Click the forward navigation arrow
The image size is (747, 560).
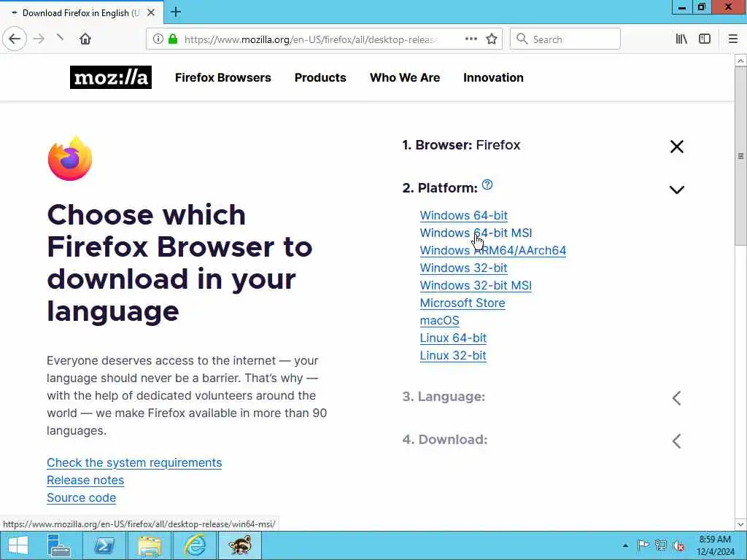[x=39, y=39]
